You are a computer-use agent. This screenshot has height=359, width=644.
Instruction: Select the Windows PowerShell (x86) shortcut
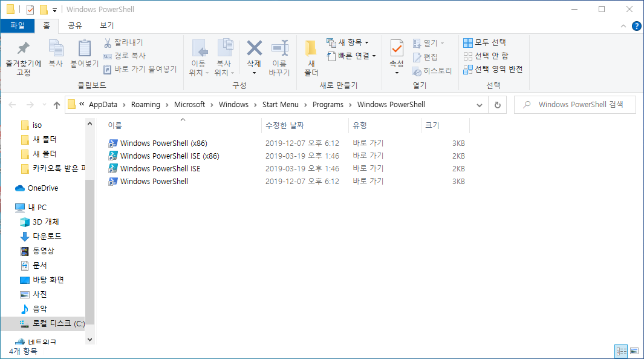[x=163, y=143]
